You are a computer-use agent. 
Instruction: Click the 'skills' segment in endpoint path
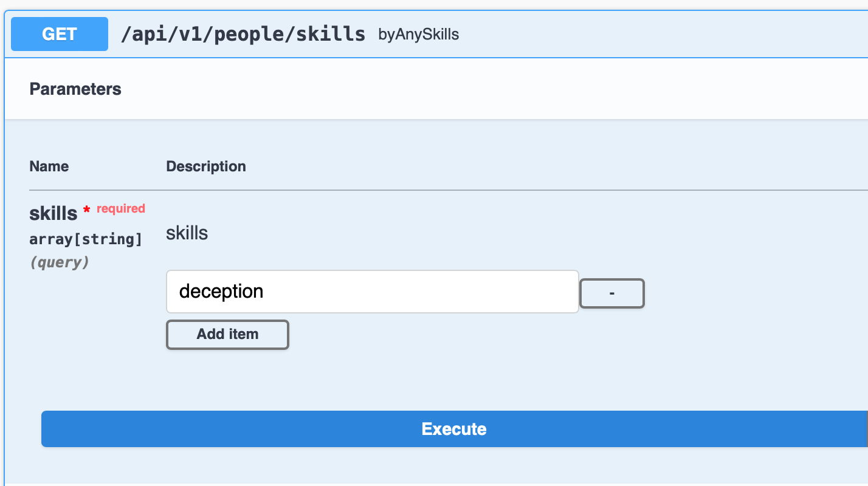[x=330, y=34]
